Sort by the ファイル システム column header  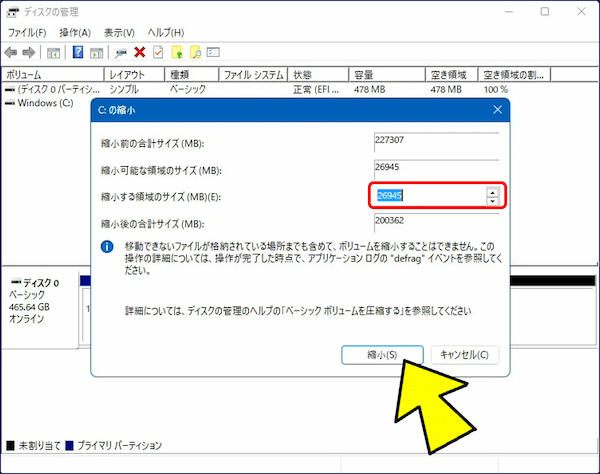click(x=253, y=75)
